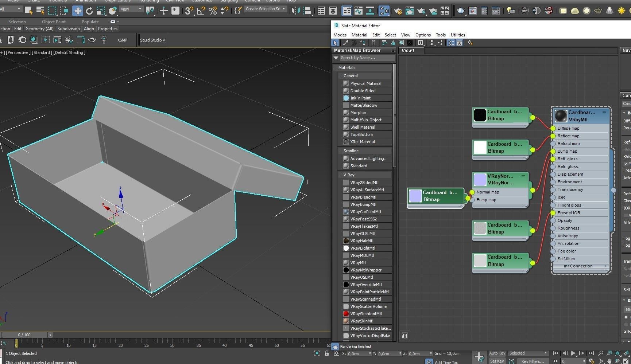Click the time slider 0 / 100
Image resolution: width=631 pixels, height=364 pixels.
pos(24,335)
